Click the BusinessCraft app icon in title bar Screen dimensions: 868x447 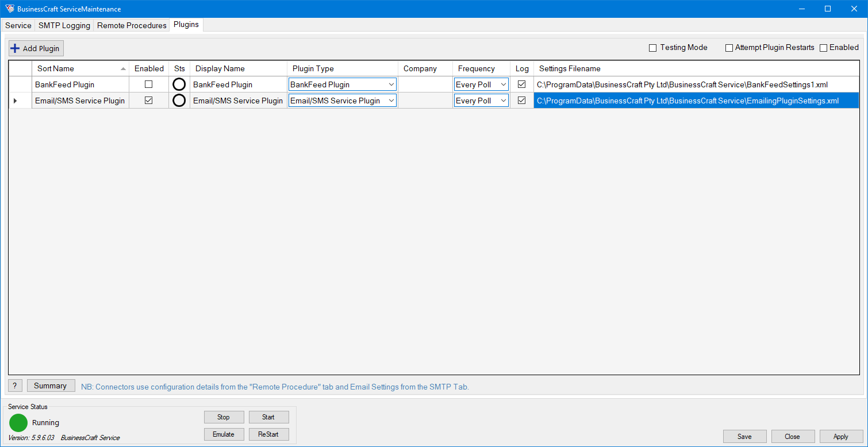tap(10, 9)
